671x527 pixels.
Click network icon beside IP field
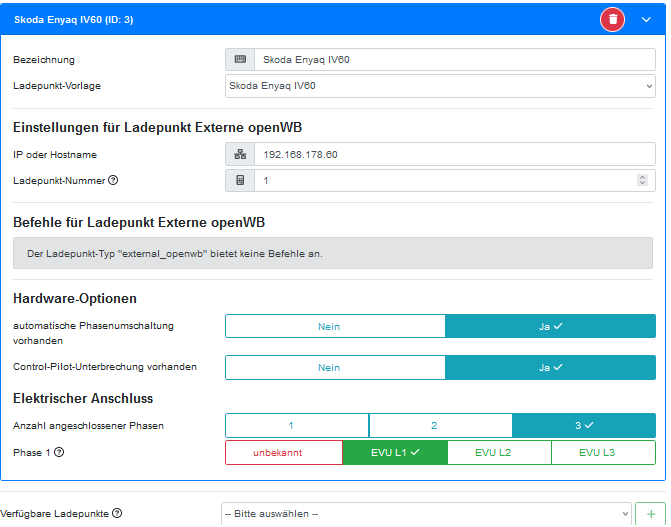[x=240, y=155]
